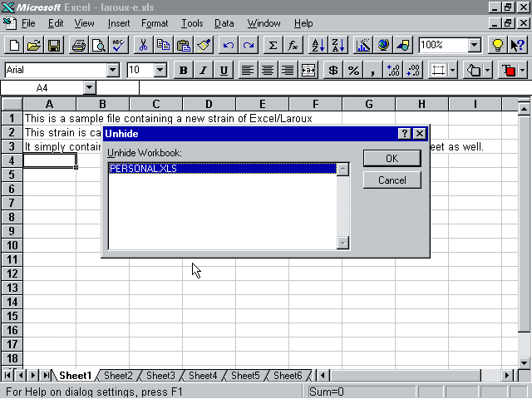Click the Sort Ascending A-Z icon
Image resolution: width=532 pixels, height=399 pixels.
pos(318,45)
